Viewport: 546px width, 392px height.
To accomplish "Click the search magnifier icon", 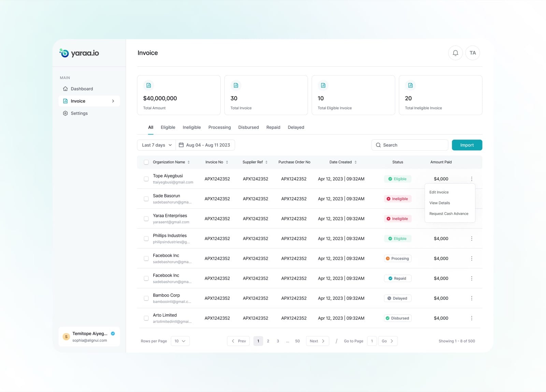I will pyautogui.click(x=378, y=145).
